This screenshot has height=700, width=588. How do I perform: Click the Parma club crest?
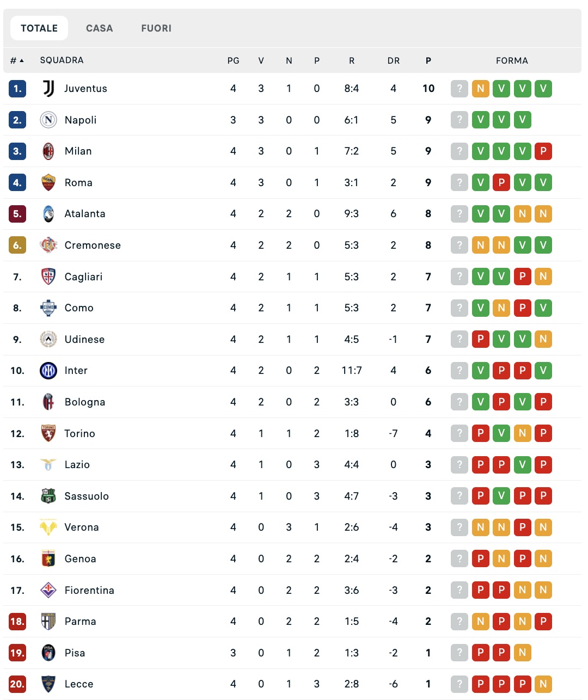click(x=48, y=622)
